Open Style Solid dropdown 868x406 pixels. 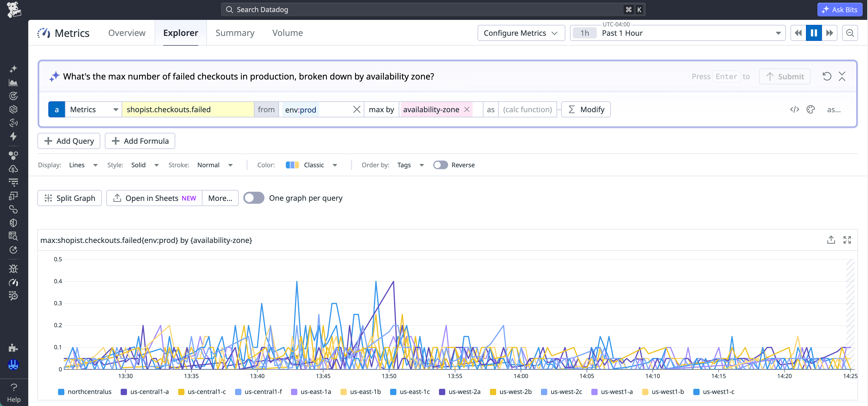click(x=145, y=165)
